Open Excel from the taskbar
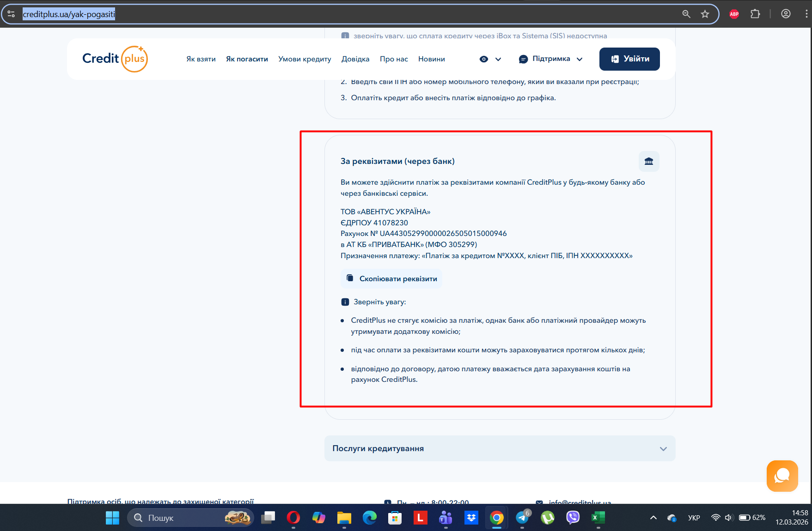The height and width of the screenshot is (531, 812). (598, 518)
